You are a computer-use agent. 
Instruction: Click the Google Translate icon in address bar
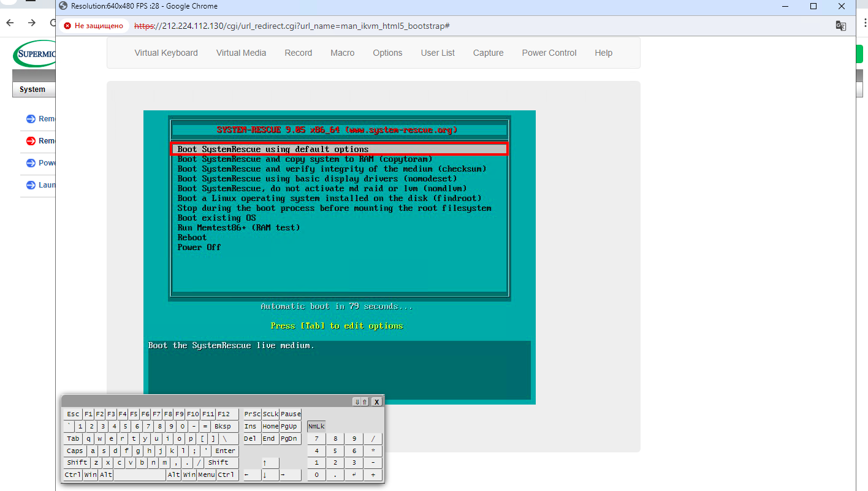(841, 26)
